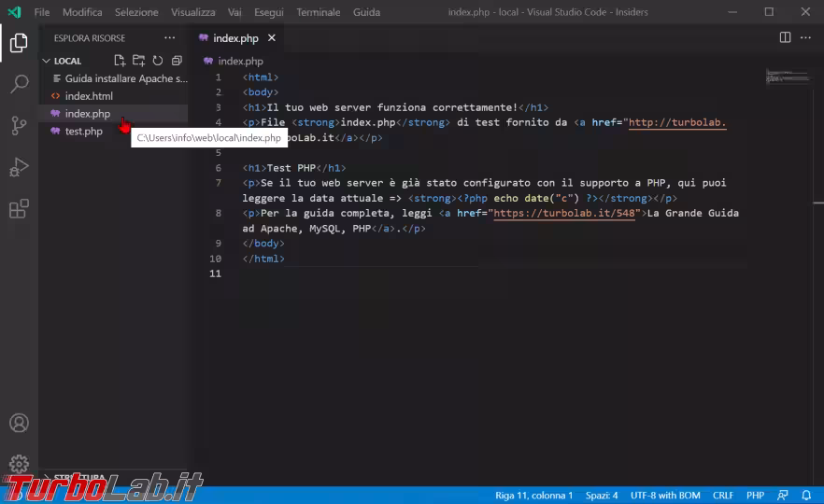Screen dimensions: 824x504
Task: Maximize the VS Code window
Action: (x=769, y=11)
